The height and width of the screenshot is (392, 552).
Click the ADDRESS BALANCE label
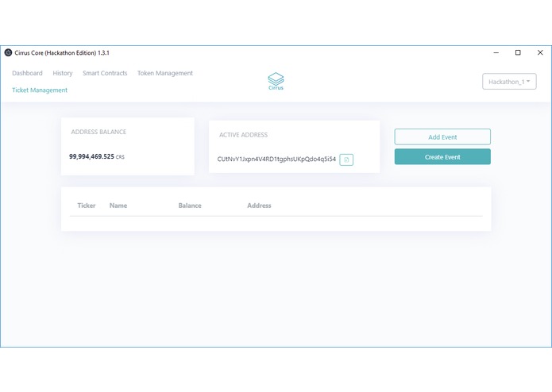click(x=98, y=132)
